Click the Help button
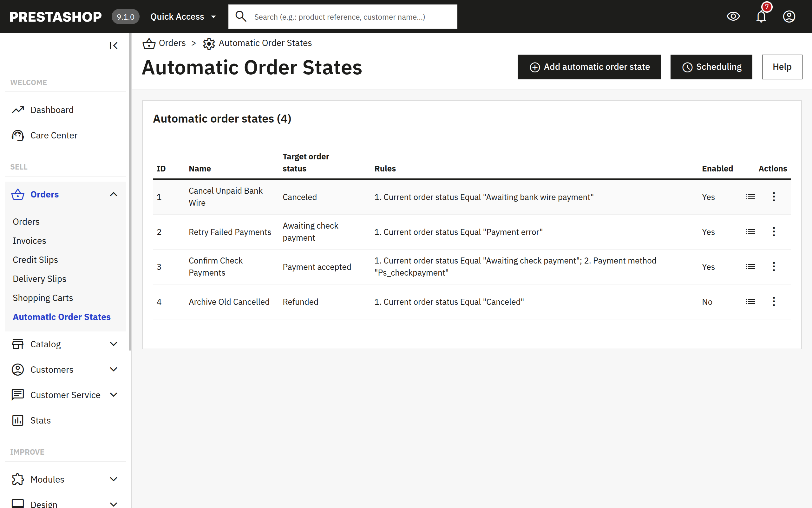Viewport: 812px width, 508px height. 782,67
